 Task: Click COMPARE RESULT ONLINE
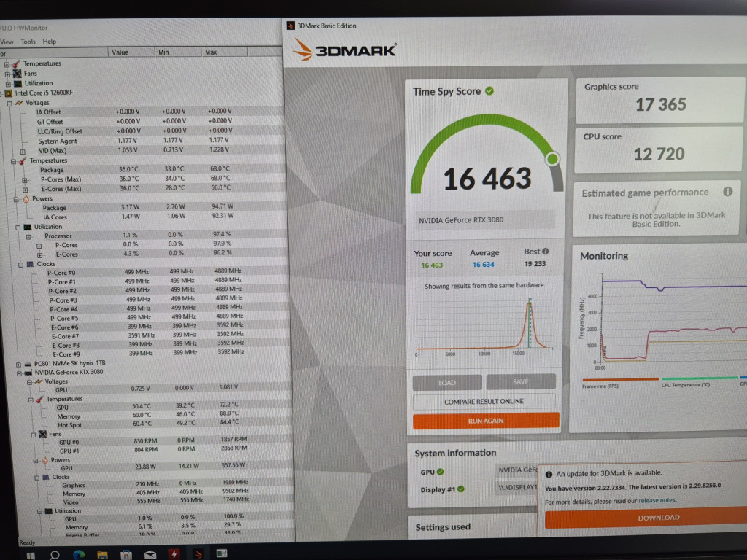coord(484,402)
